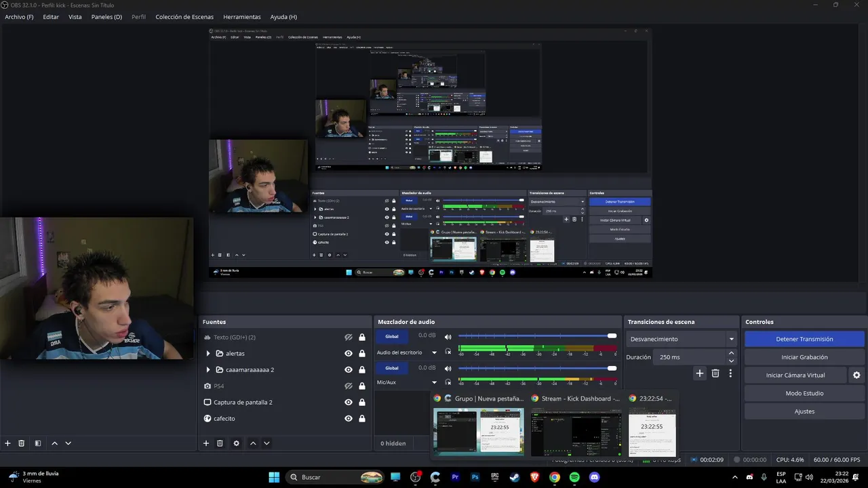Screen dimensions: 868x488
Task: Adjust Mic/Aux volume slider
Action: 537,368
